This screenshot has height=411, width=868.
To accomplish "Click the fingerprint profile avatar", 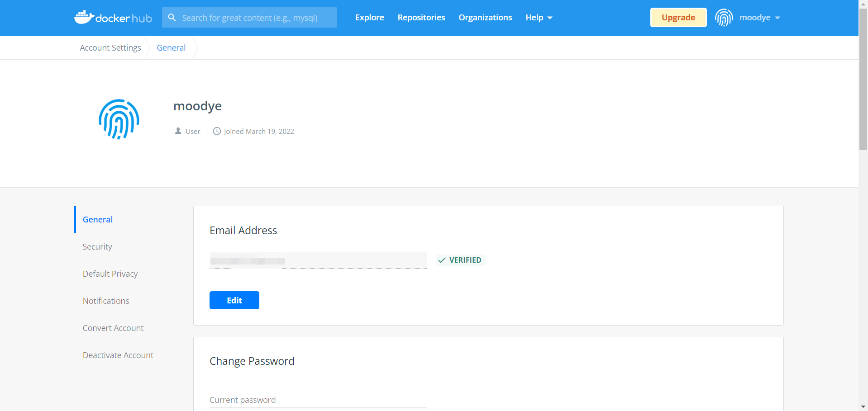I will click(x=724, y=17).
